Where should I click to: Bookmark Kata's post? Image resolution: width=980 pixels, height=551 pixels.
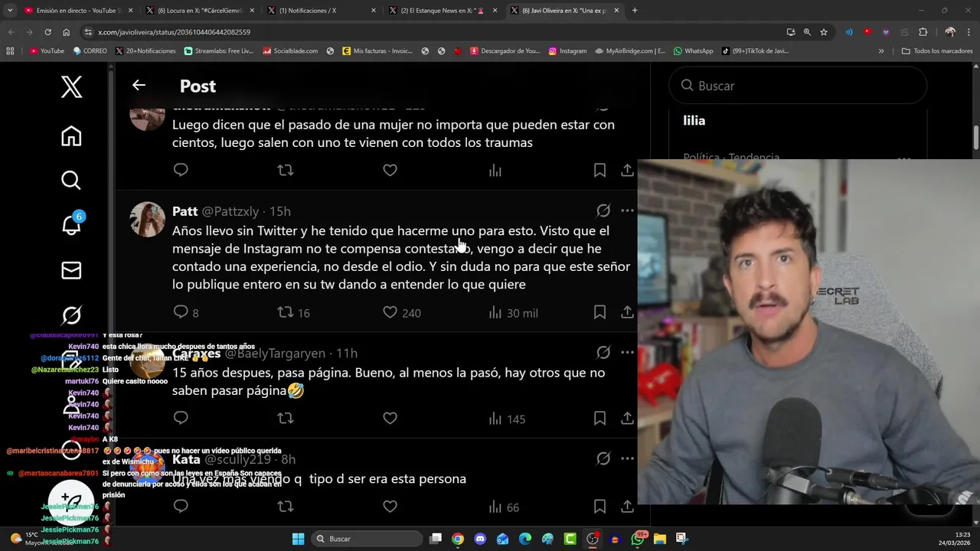tap(599, 507)
